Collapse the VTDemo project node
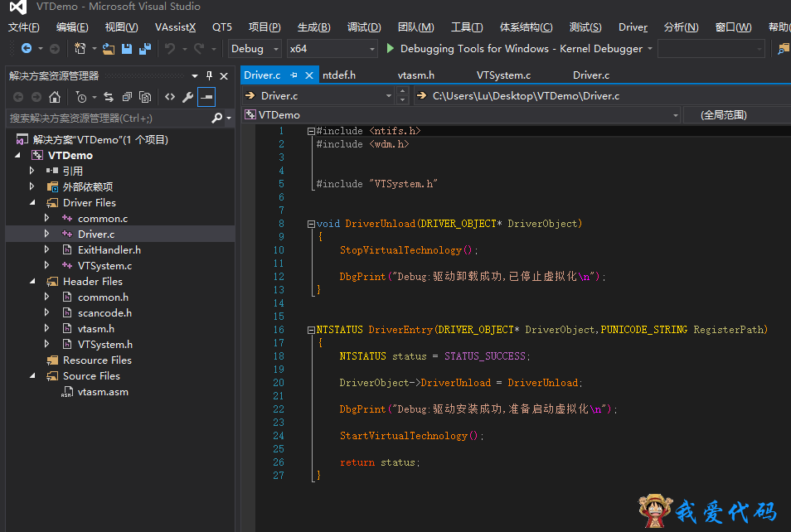The image size is (791, 532). coord(17,155)
